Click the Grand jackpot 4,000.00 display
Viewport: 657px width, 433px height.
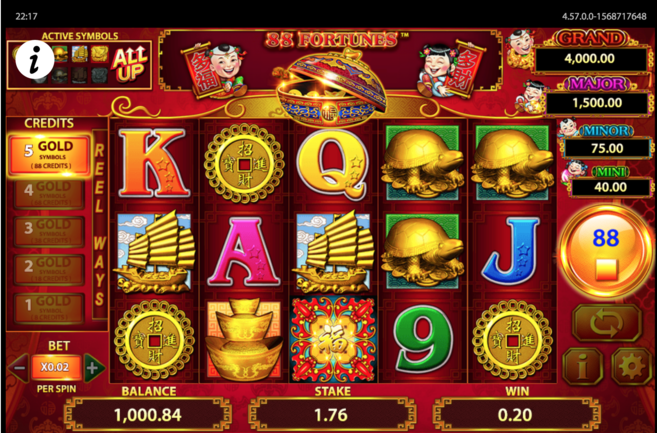[x=590, y=59]
